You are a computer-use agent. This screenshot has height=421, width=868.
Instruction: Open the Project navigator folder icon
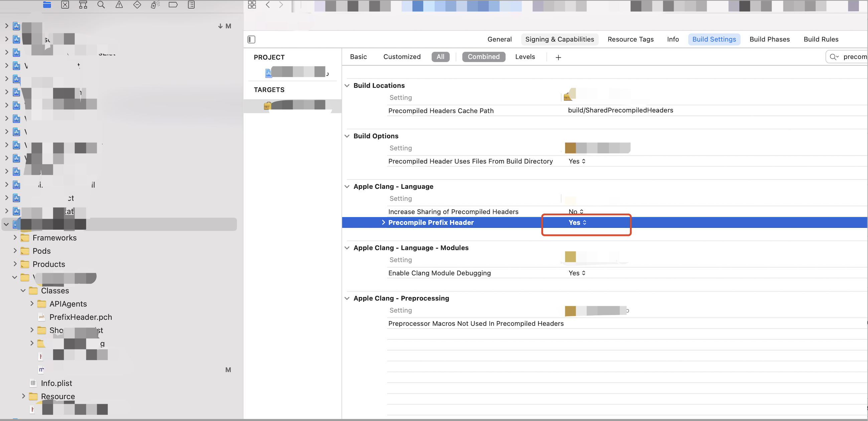(x=47, y=5)
